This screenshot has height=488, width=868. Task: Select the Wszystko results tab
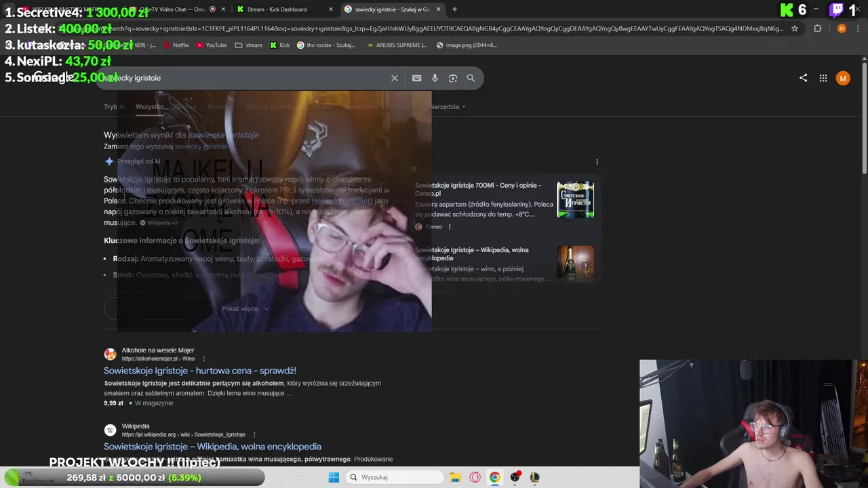150,106
